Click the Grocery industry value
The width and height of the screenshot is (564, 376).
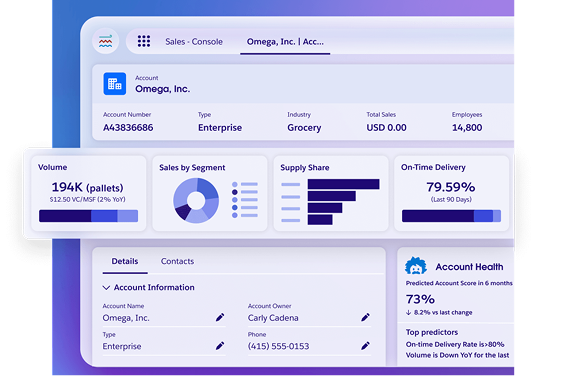304,128
